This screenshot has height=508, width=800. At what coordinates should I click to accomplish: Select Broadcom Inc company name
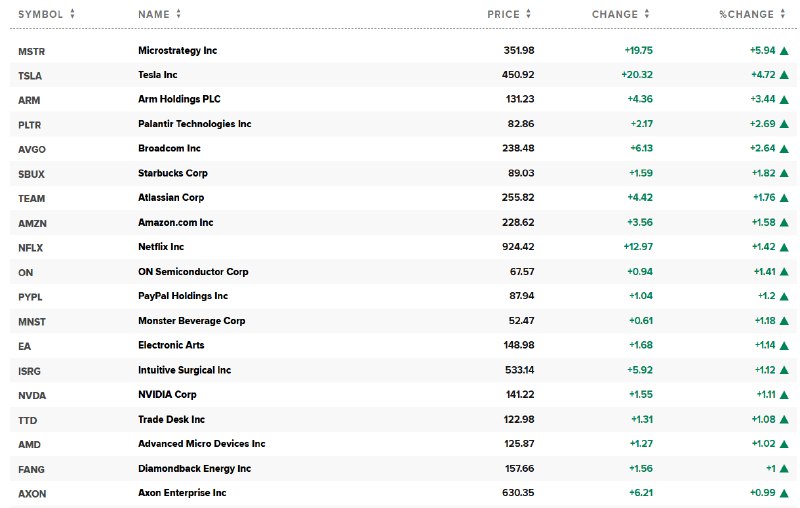[x=169, y=148]
